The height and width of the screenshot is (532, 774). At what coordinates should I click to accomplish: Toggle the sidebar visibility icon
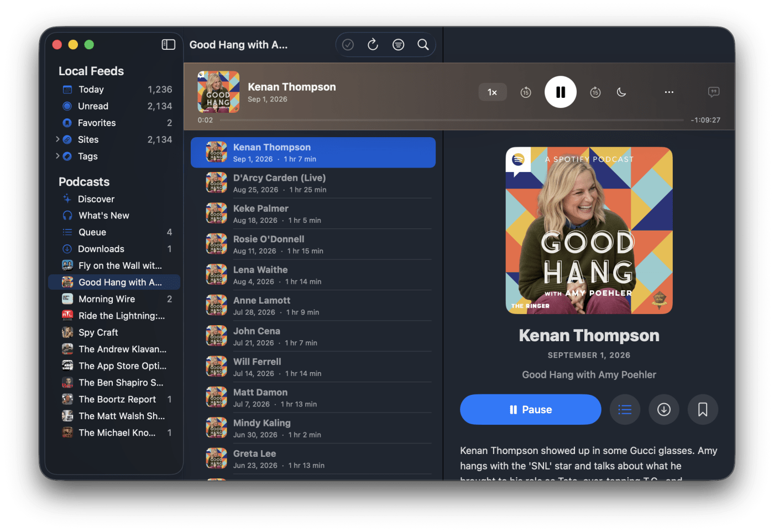(x=168, y=45)
